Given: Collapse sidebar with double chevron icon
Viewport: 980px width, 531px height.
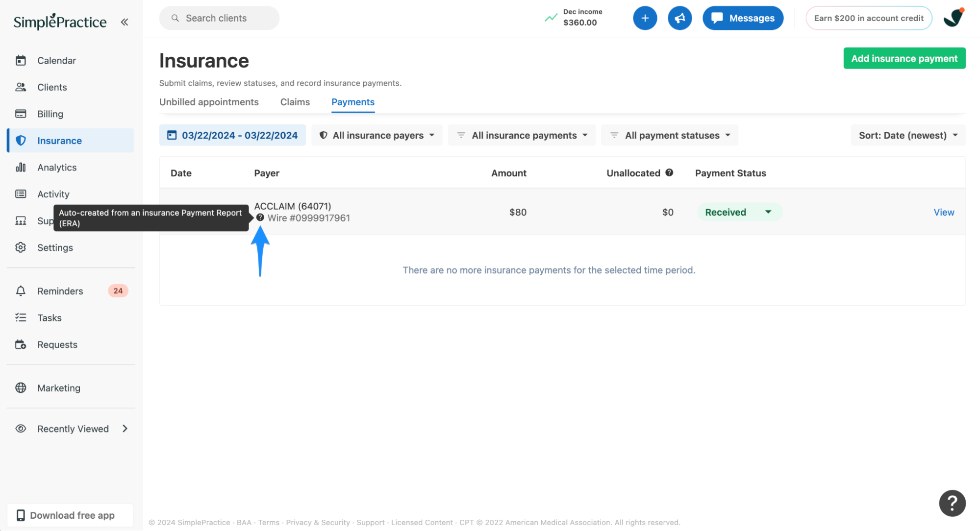Looking at the screenshot, I should [125, 22].
